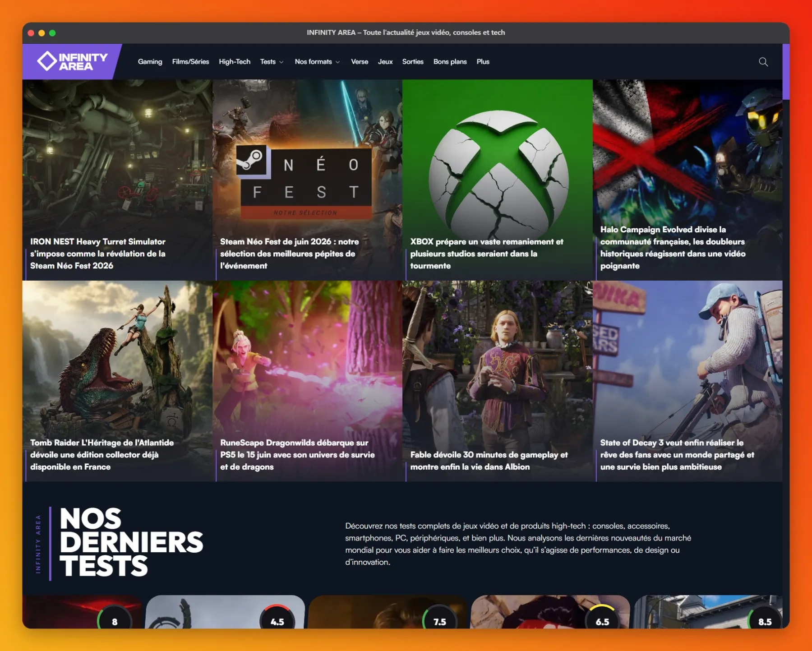Screen dimensions: 812x651
Task: Click the page scrollbar thumb
Action: click(x=786, y=71)
